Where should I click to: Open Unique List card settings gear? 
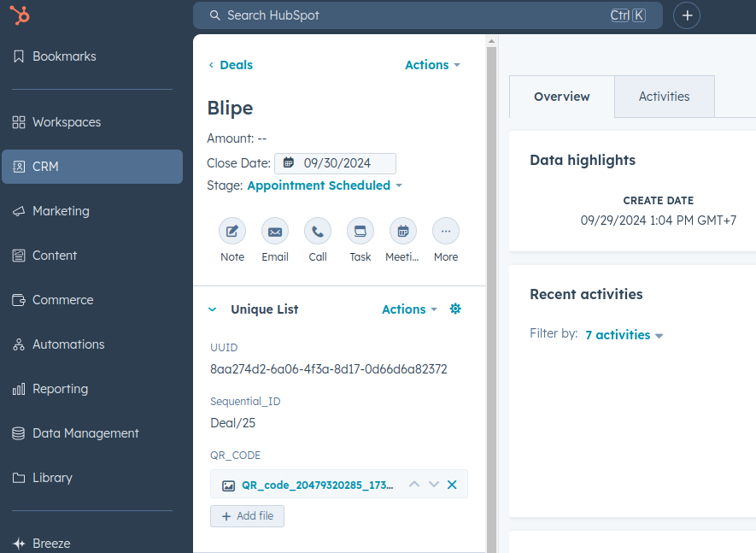coord(455,309)
